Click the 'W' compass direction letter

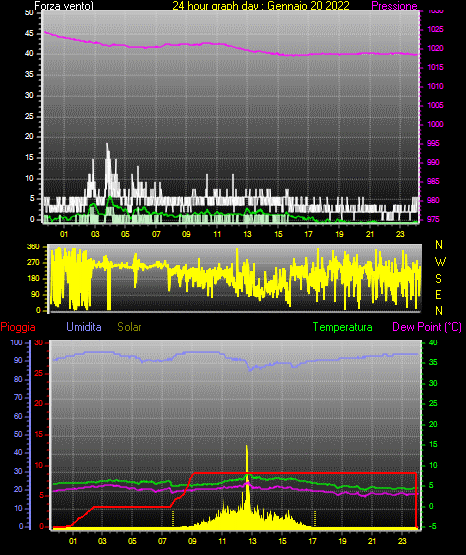(x=440, y=262)
